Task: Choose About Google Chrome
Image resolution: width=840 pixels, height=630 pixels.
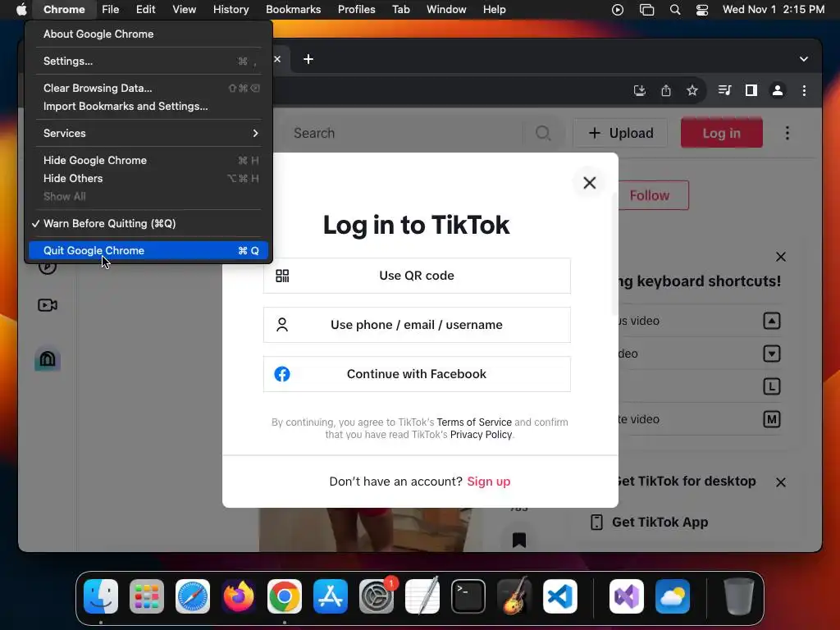Action: (148, 34)
